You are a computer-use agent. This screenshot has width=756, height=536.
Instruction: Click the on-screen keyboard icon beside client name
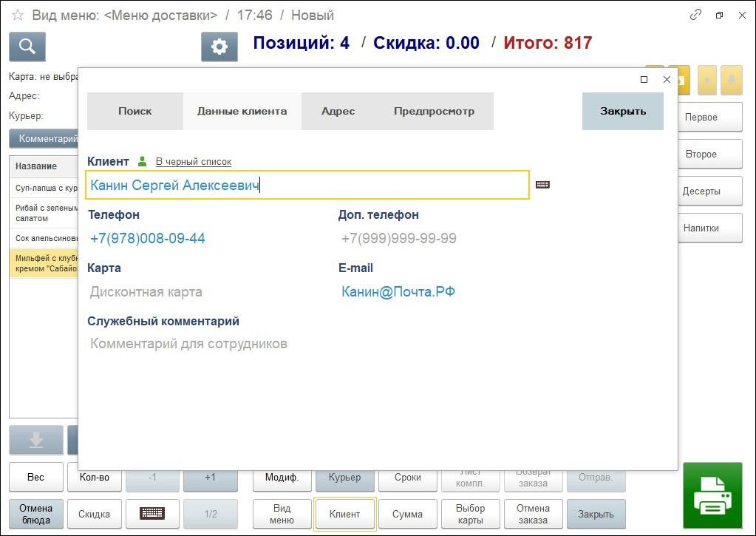[542, 185]
